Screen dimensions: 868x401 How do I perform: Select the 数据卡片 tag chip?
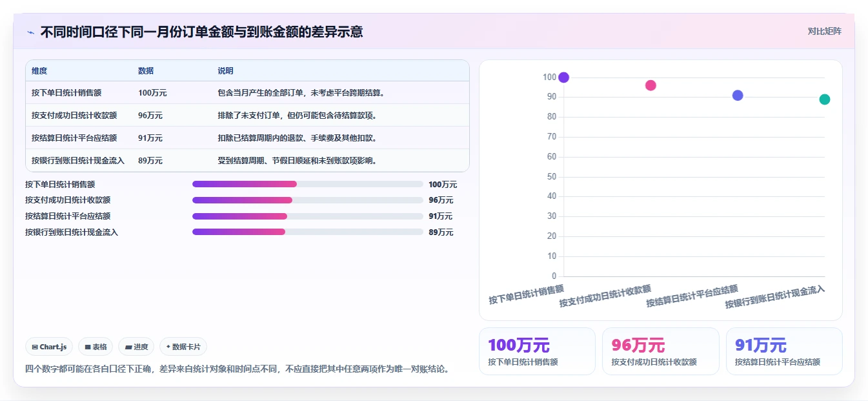(x=183, y=347)
